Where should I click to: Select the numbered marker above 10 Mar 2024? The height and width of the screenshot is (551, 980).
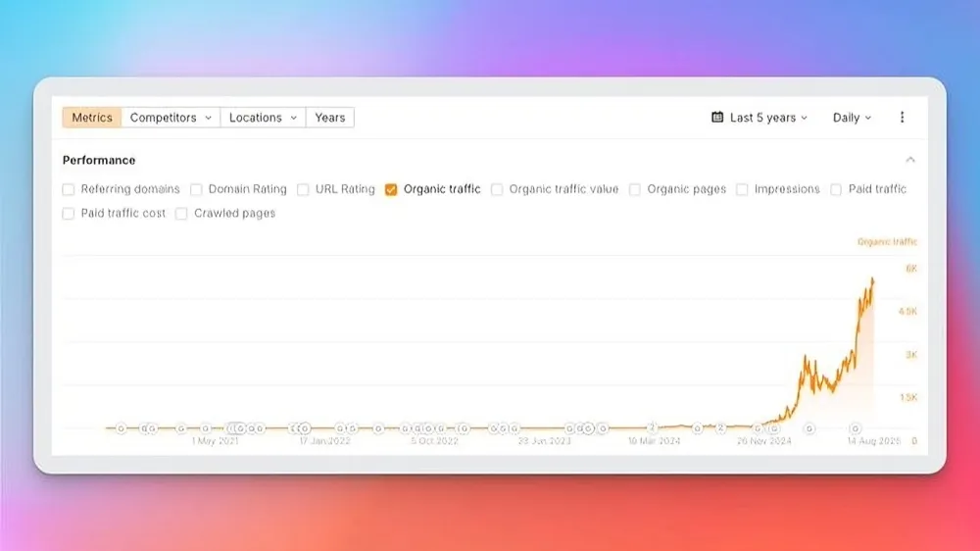pos(653,427)
